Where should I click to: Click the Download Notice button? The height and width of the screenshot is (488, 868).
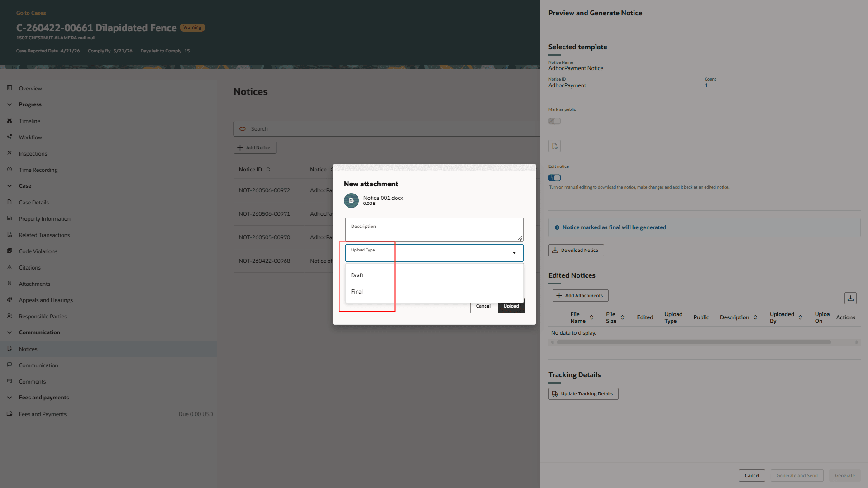click(x=576, y=250)
